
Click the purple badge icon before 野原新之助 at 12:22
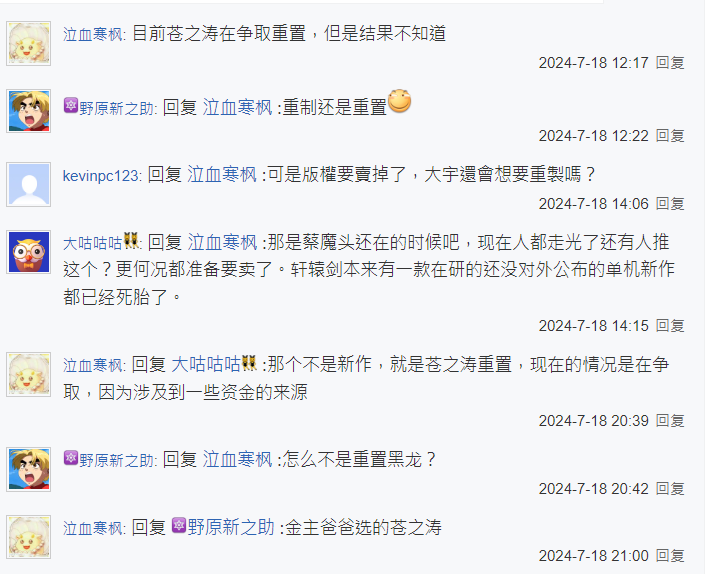71,106
